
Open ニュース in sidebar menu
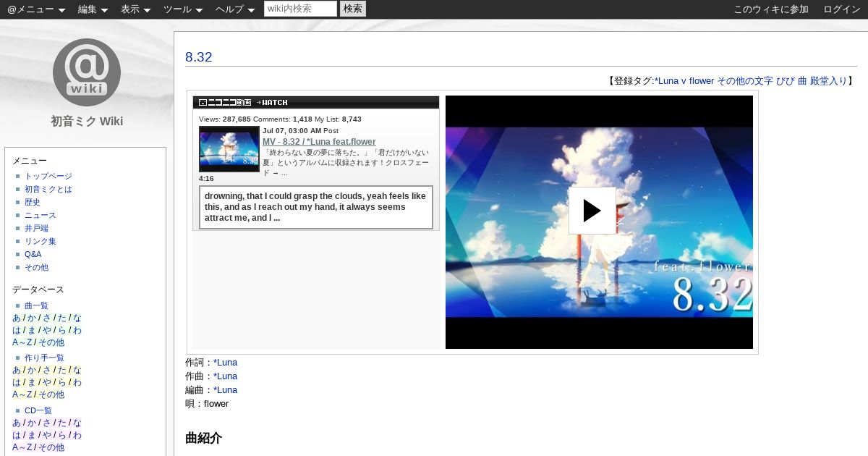click(x=41, y=215)
